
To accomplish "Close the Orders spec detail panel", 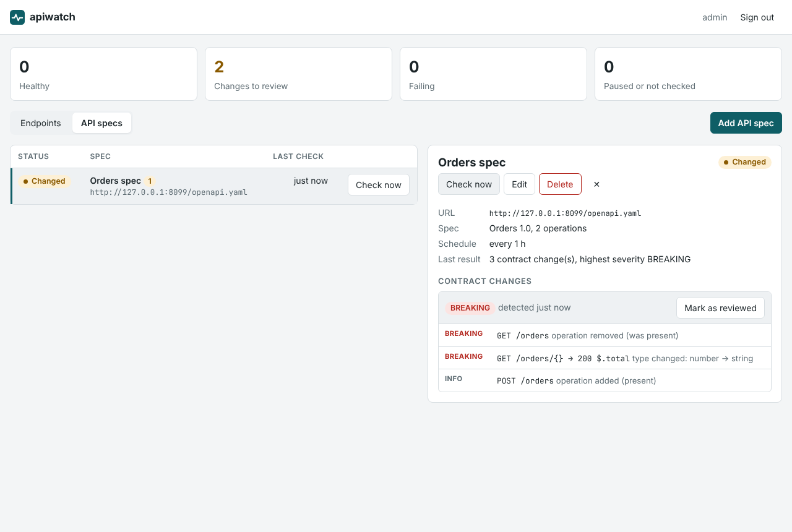I will click(x=596, y=184).
